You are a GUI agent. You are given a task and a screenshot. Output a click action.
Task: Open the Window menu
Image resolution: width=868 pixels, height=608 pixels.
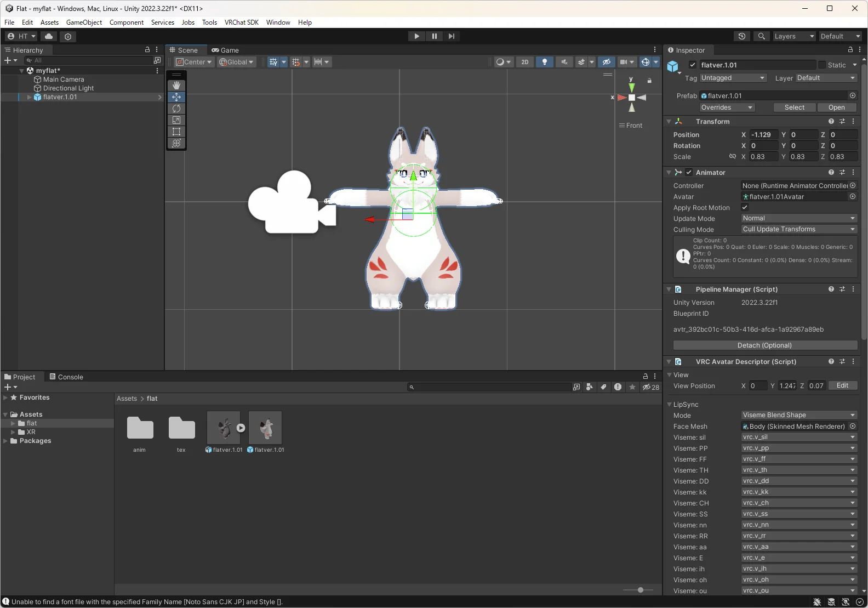tap(278, 22)
